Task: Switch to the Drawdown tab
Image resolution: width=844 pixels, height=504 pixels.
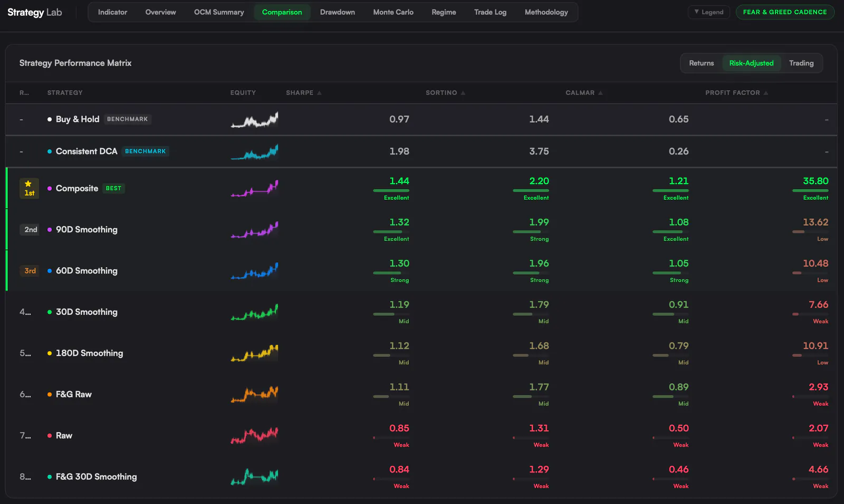Action: pyautogui.click(x=338, y=12)
